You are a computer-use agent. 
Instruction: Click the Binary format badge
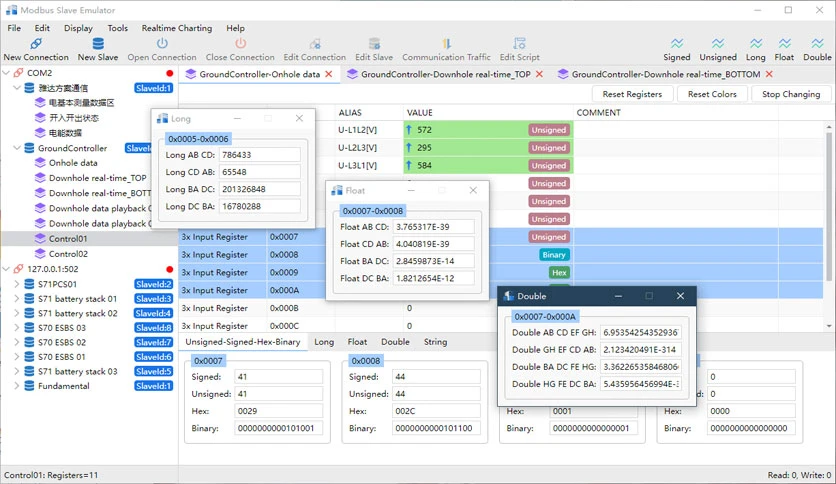pyautogui.click(x=554, y=255)
